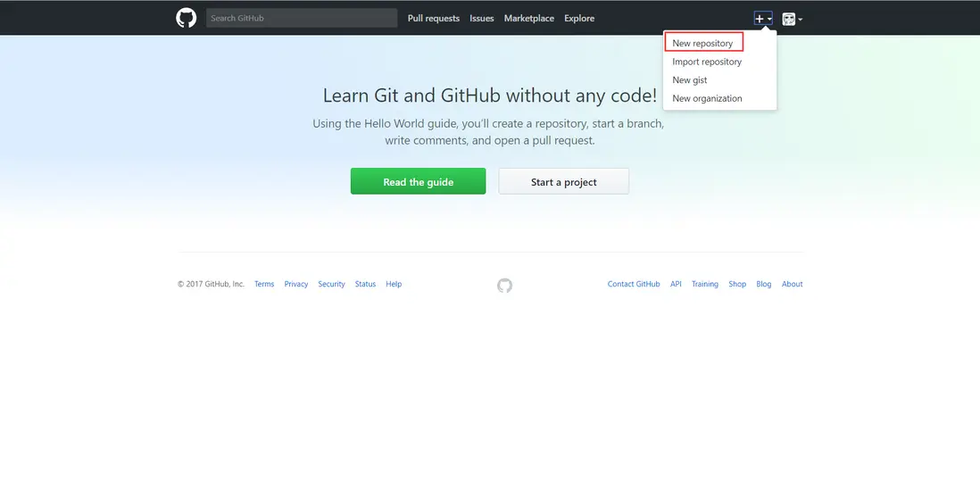Open the user avatar account dropdown
This screenshot has height=482, width=980.
[x=792, y=19]
